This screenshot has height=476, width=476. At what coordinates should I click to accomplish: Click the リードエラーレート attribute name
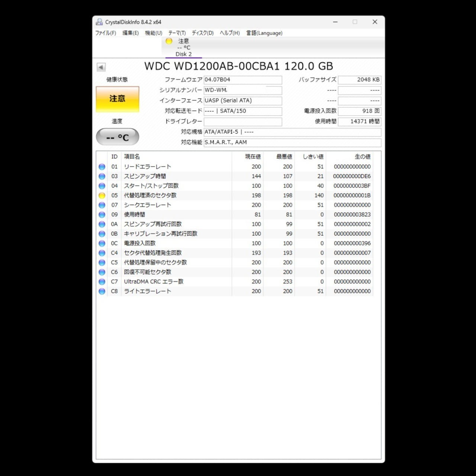(148, 167)
